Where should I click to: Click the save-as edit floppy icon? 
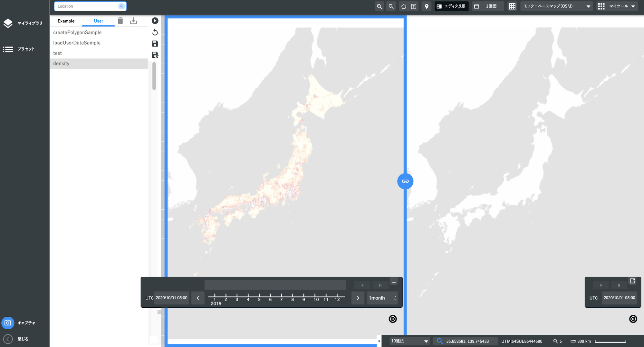(x=155, y=55)
